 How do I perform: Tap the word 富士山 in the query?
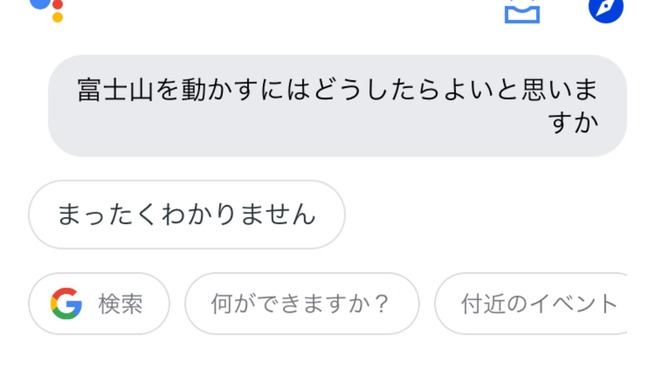coord(115,90)
